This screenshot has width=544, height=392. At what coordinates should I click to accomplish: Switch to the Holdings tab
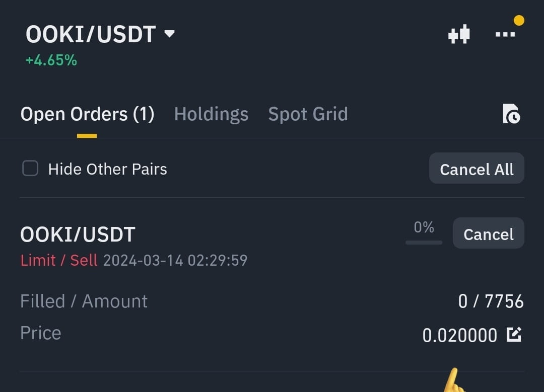tap(211, 114)
